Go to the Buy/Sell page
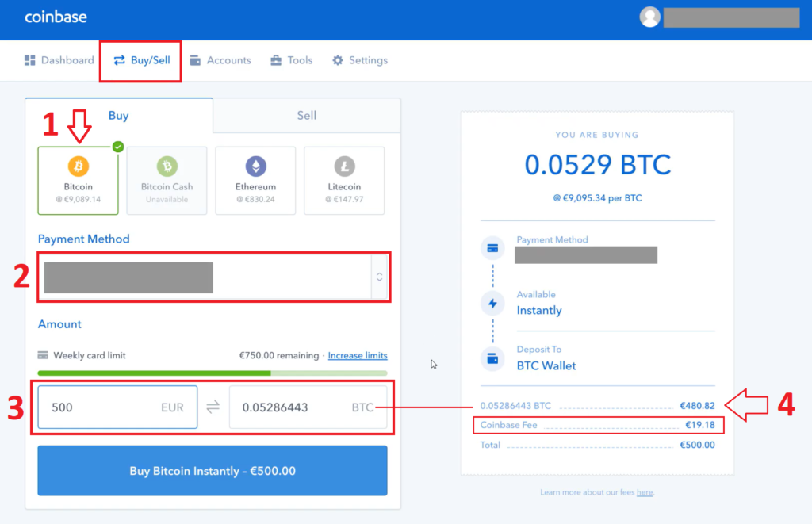 click(141, 60)
